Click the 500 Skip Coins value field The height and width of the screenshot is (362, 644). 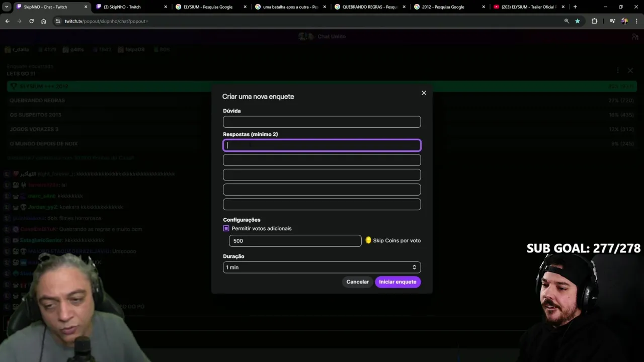point(295,241)
